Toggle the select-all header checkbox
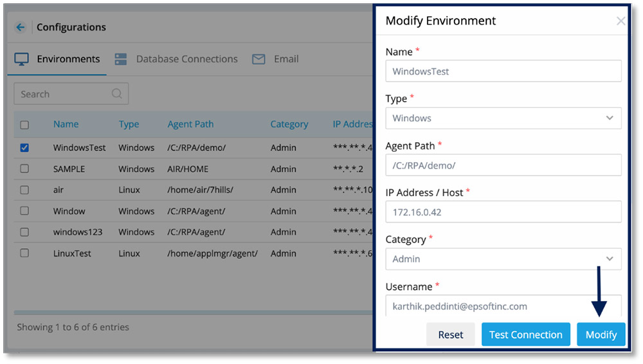The width and height of the screenshot is (643, 364). (x=24, y=125)
